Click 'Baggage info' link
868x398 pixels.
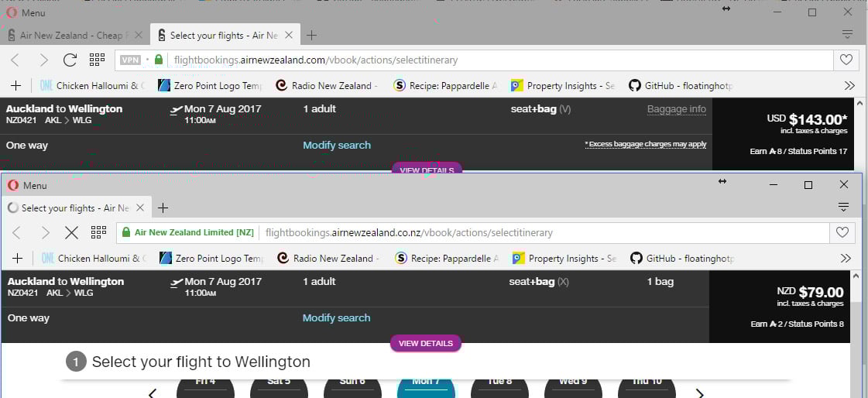click(x=677, y=109)
